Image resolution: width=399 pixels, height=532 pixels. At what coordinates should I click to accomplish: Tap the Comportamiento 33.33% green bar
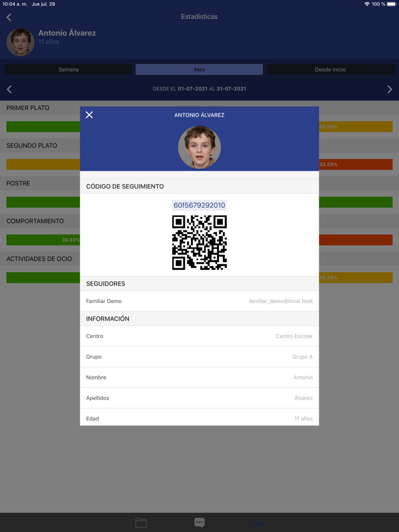43,240
